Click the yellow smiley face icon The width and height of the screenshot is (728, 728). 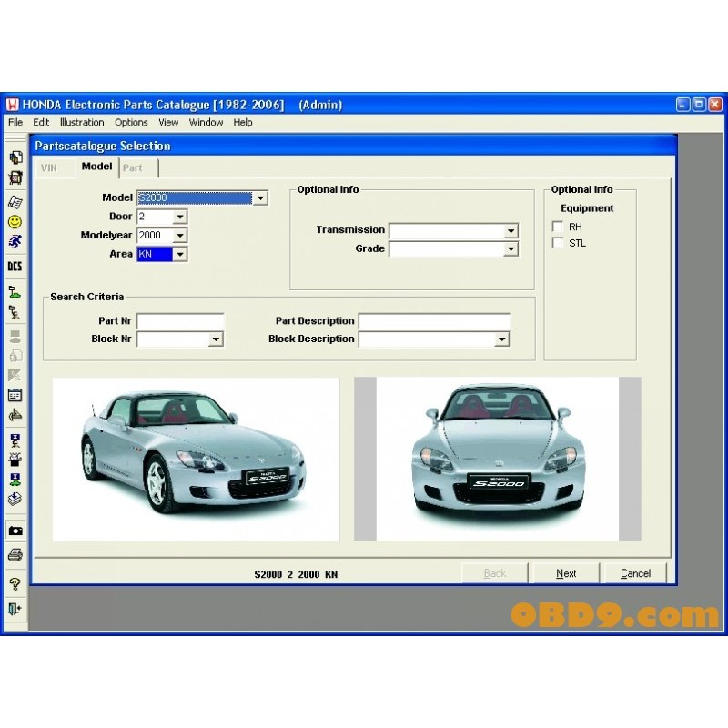[15, 222]
